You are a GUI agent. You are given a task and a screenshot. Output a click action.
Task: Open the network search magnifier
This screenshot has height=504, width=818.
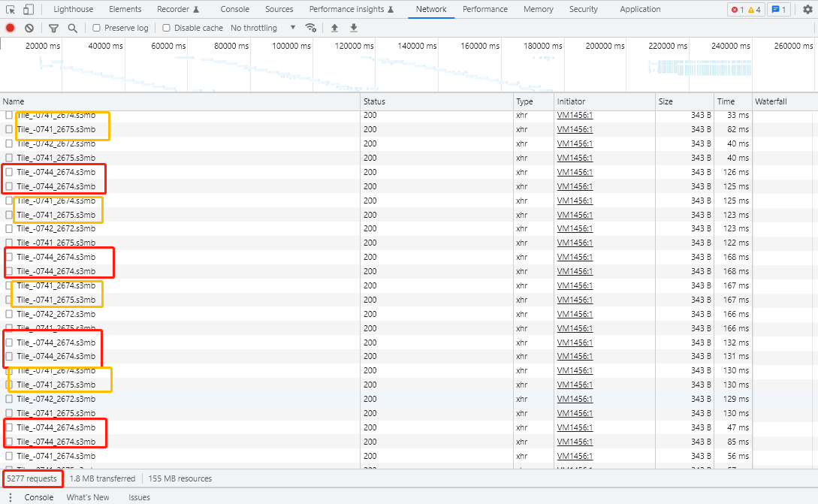pos(73,29)
